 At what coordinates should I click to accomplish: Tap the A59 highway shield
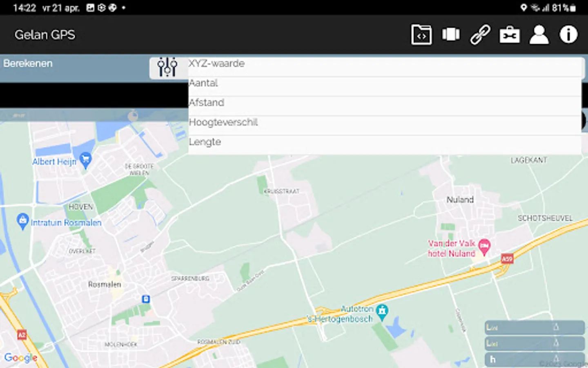[507, 259]
